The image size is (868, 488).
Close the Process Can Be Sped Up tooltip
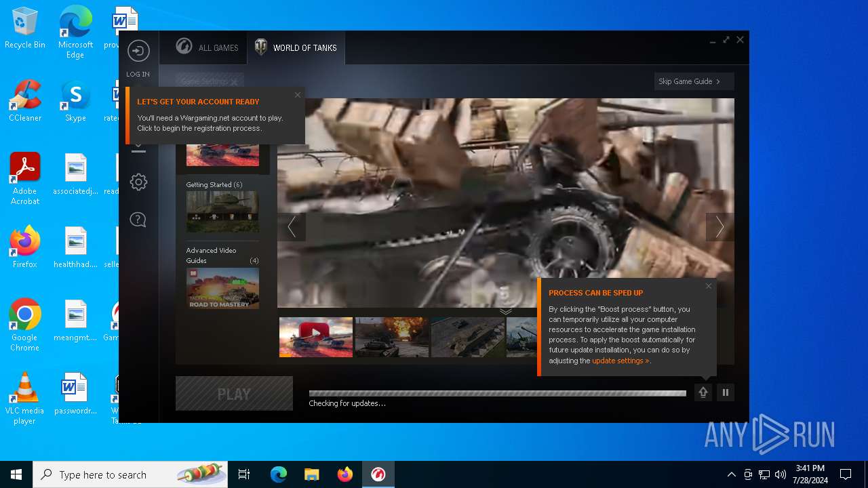click(709, 286)
